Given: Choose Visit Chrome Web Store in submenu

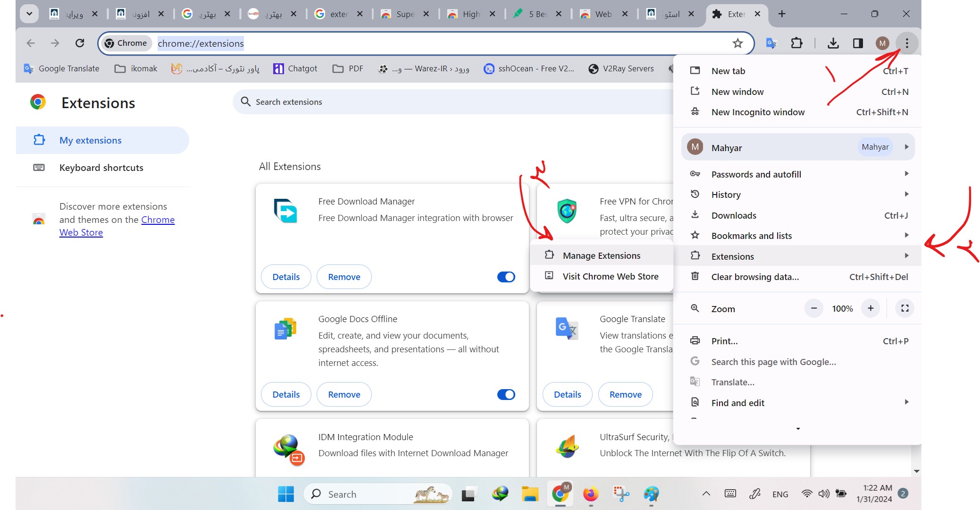Looking at the screenshot, I should [x=602, y=276].
